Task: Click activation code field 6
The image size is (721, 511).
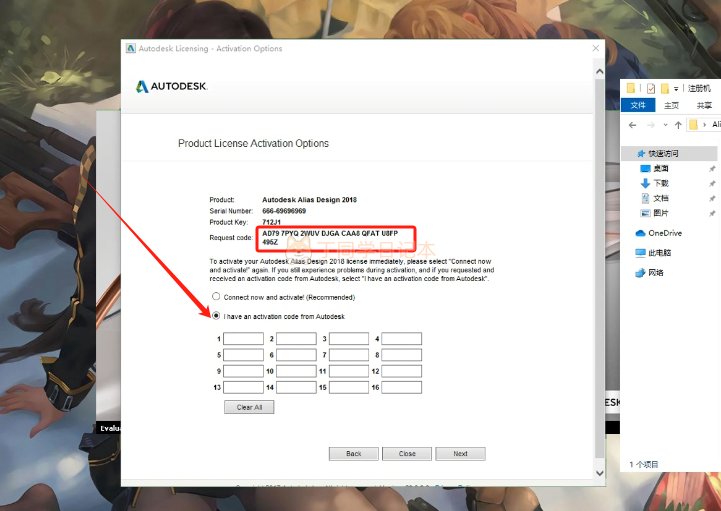Action: click(296, 355)
